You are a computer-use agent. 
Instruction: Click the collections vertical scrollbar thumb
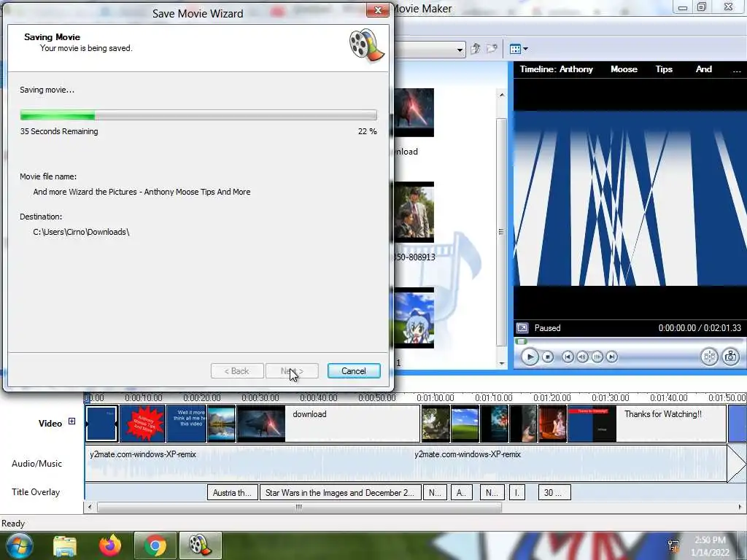501,231
